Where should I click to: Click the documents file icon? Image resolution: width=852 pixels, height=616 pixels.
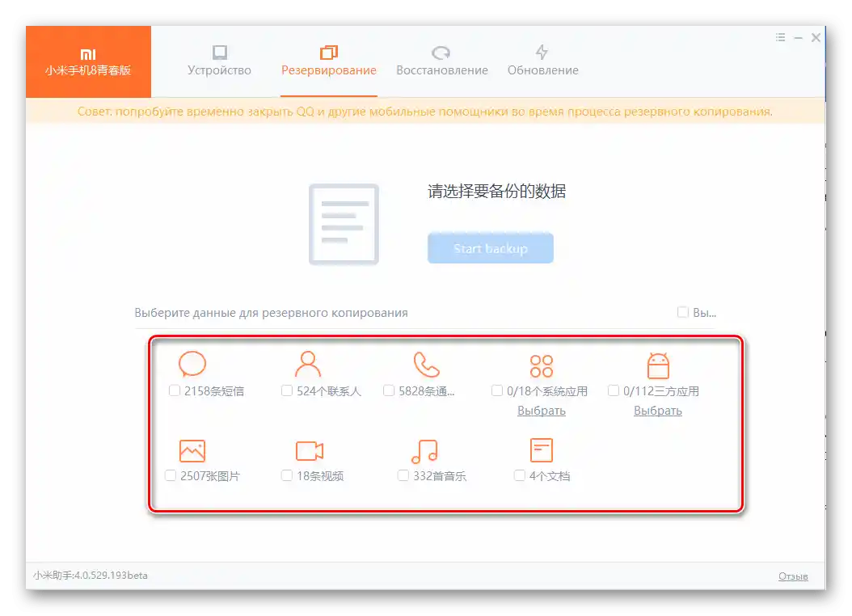[x=542, y=449]
